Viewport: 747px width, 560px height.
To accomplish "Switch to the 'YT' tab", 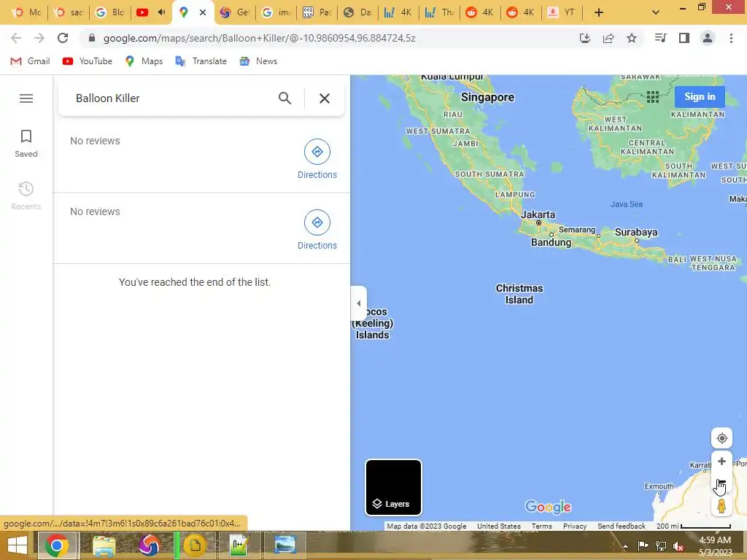I will [562, 12].
